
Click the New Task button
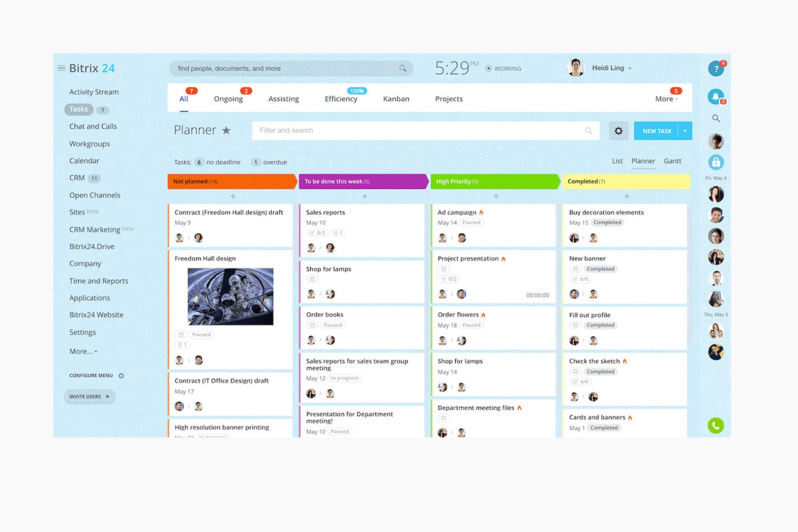[656, 131]
